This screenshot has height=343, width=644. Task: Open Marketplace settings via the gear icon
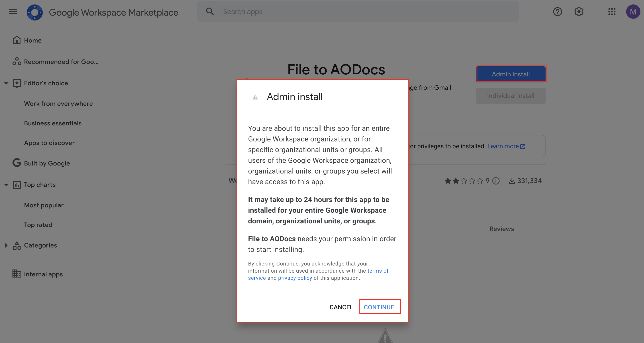pos(579,12)
